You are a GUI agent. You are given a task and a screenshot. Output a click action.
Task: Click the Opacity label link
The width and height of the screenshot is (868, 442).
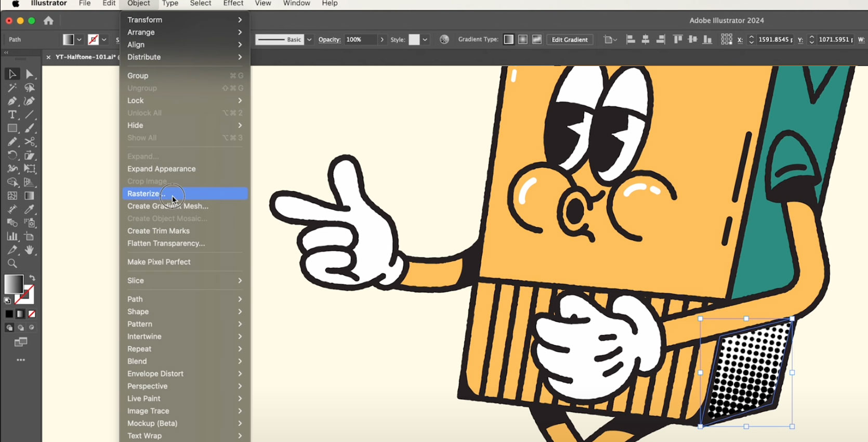tap(330, 40)
